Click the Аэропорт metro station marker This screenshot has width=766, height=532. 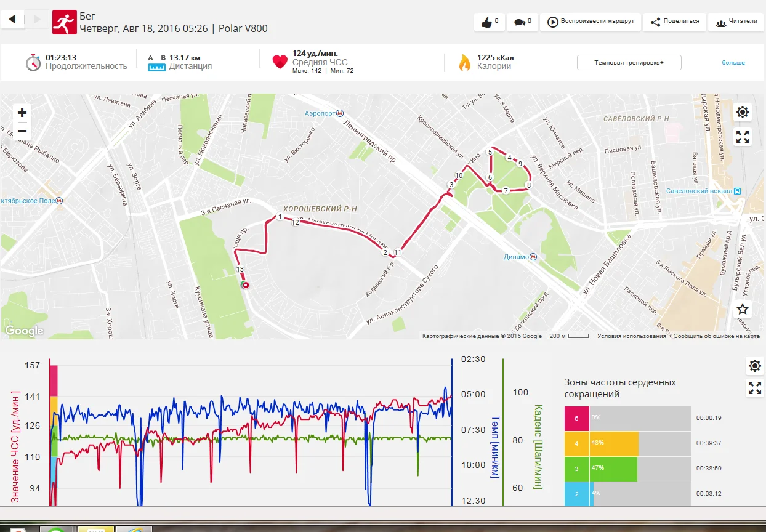(x=340, y=114)
